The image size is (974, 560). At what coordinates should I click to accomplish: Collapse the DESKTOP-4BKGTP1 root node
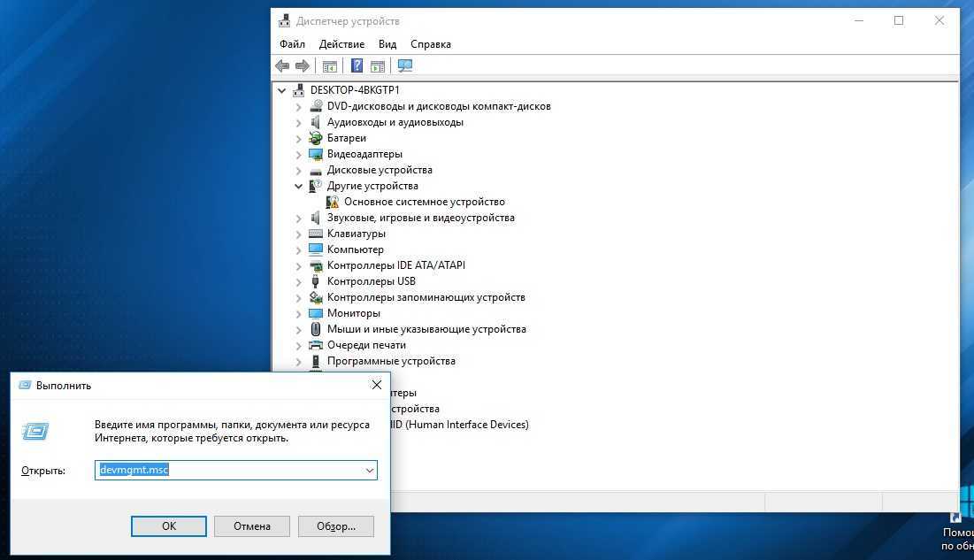[x=282, y=90]
